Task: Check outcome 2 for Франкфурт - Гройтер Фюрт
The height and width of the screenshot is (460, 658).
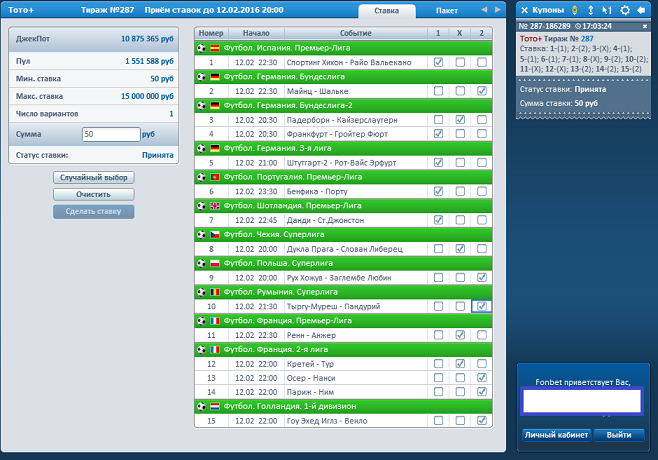Action: click(482, 133)
